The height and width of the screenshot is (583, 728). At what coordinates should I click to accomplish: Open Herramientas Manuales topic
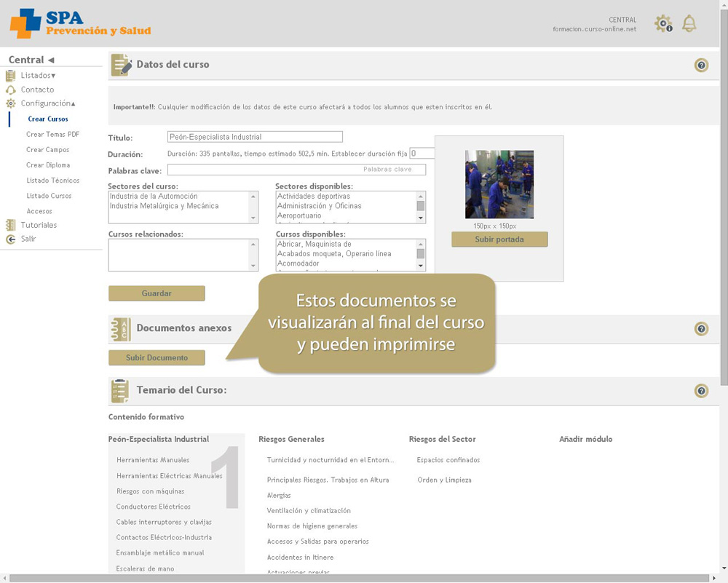click(x=153, y=460)
